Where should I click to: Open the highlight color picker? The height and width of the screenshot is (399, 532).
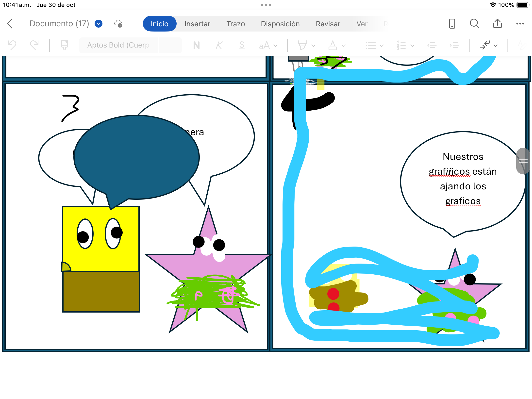(x=302, y=45)
